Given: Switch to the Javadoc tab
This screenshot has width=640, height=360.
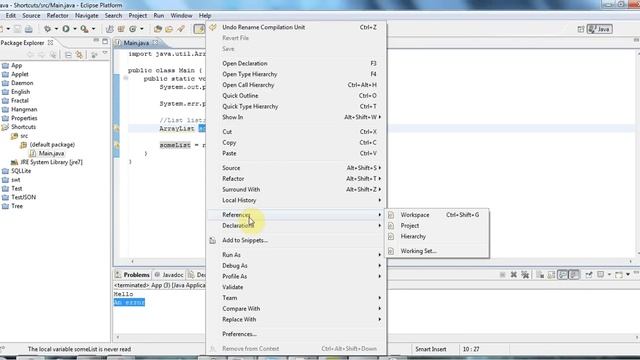Looking at the screenshot, I should pos(169,275).
